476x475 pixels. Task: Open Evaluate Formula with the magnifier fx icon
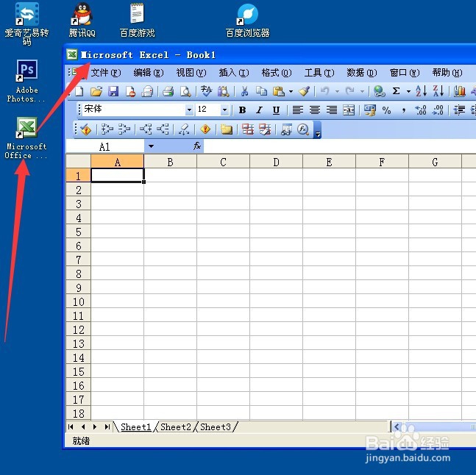click(x=303, y=130)
